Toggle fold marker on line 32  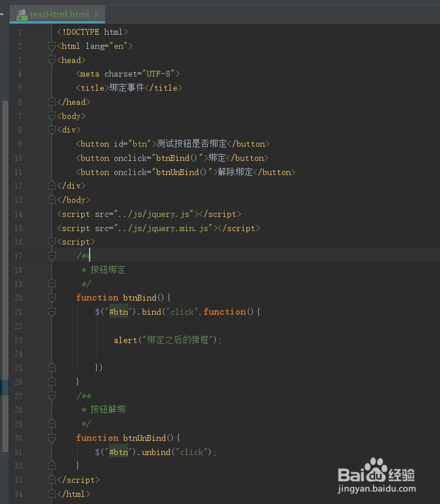tap(51, 465)
